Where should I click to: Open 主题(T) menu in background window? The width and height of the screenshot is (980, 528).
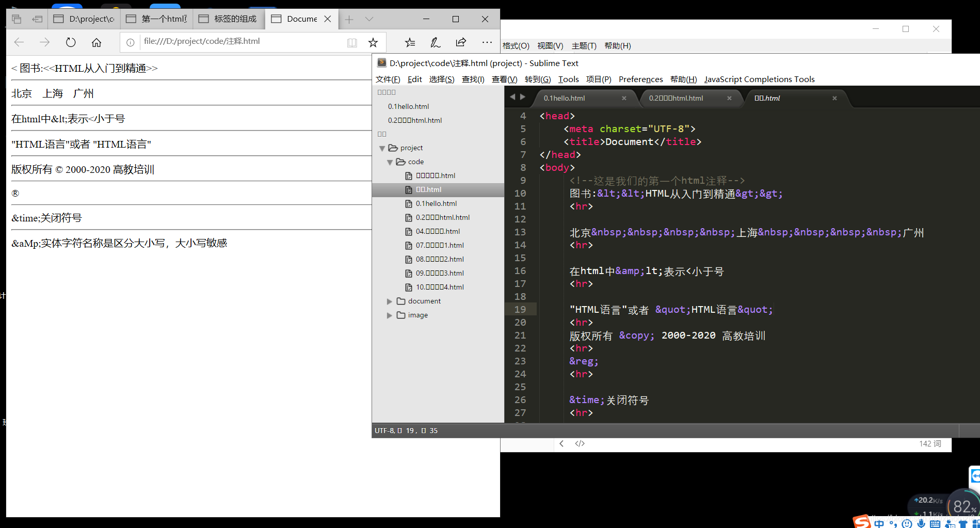pyautogui.click(x=584, y=45)
